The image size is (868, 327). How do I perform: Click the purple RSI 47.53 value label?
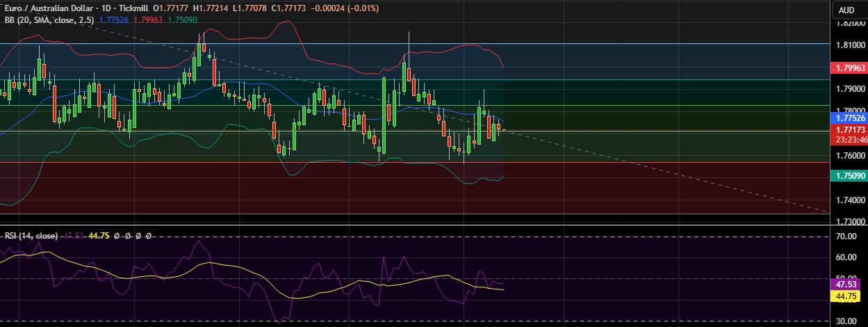pos(846,285)
